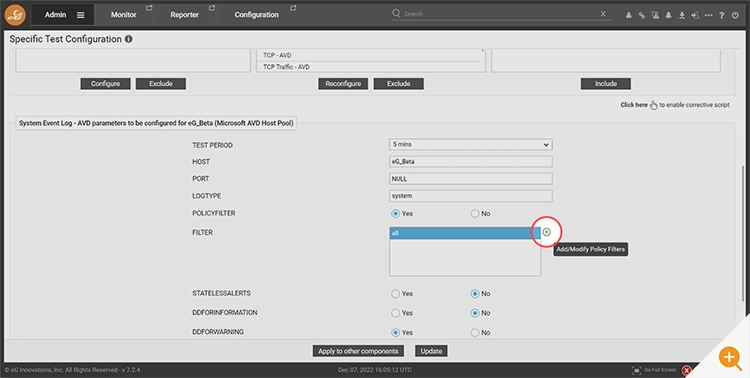Click the orange magnifier zoom icon

(729, 357)
